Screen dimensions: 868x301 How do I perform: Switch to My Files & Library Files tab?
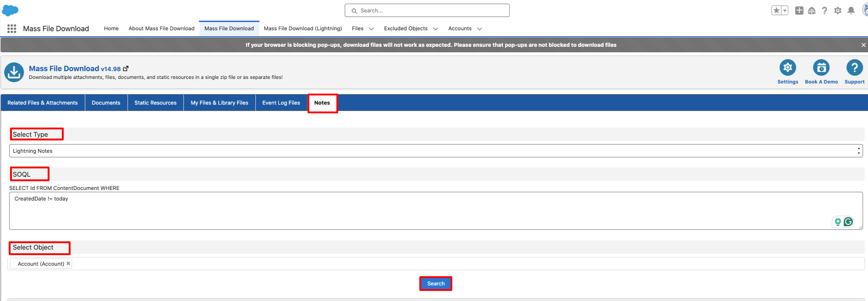(x=220, y=103)
